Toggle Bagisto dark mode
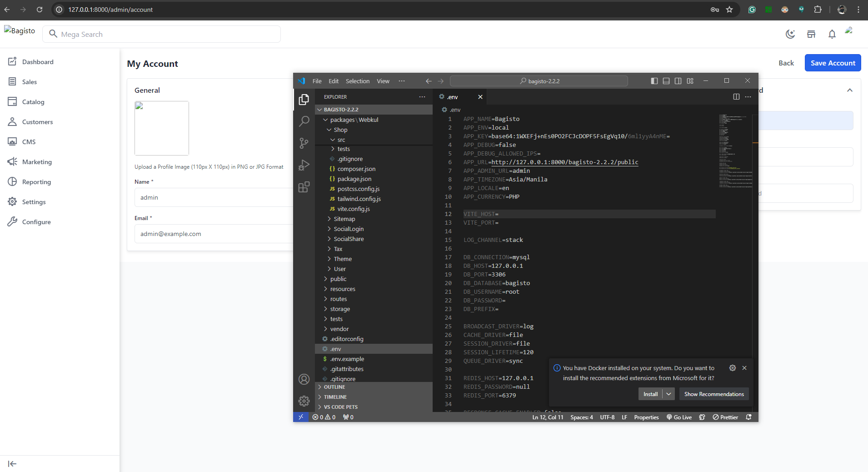 point(790,34)
